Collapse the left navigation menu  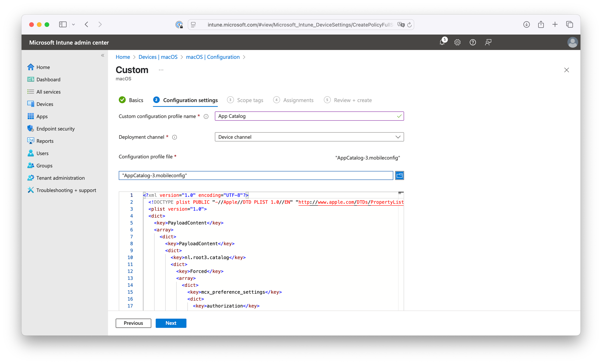pos(103,55)
